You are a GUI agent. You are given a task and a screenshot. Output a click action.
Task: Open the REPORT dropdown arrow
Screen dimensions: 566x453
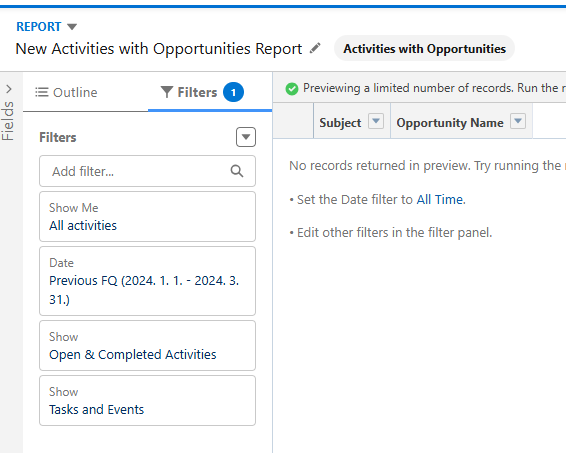[72, 27]
